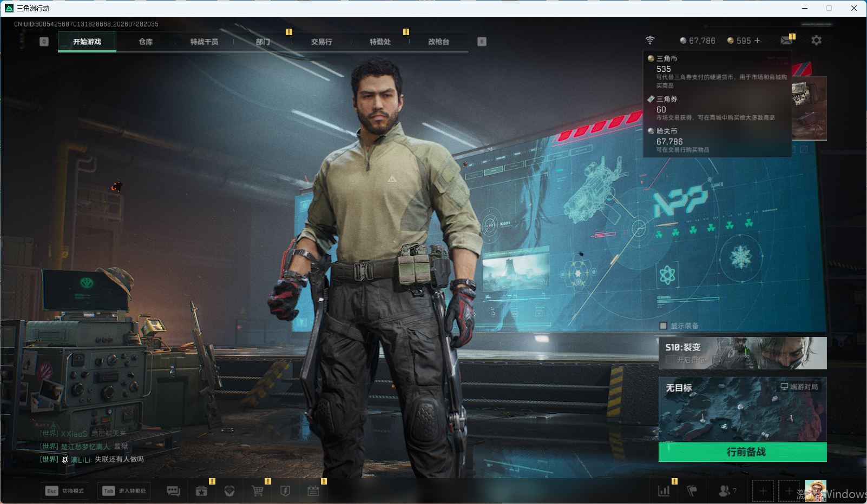Open the bar chart statistics icon
This screenshot has height=504, width=867.
[x=664, y=491]
